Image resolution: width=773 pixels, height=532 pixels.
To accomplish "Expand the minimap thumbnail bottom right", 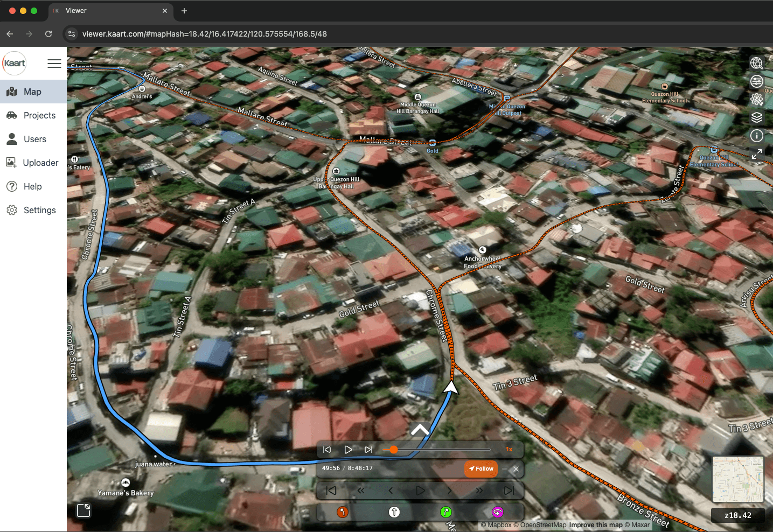I will click(x=738, y=479).
